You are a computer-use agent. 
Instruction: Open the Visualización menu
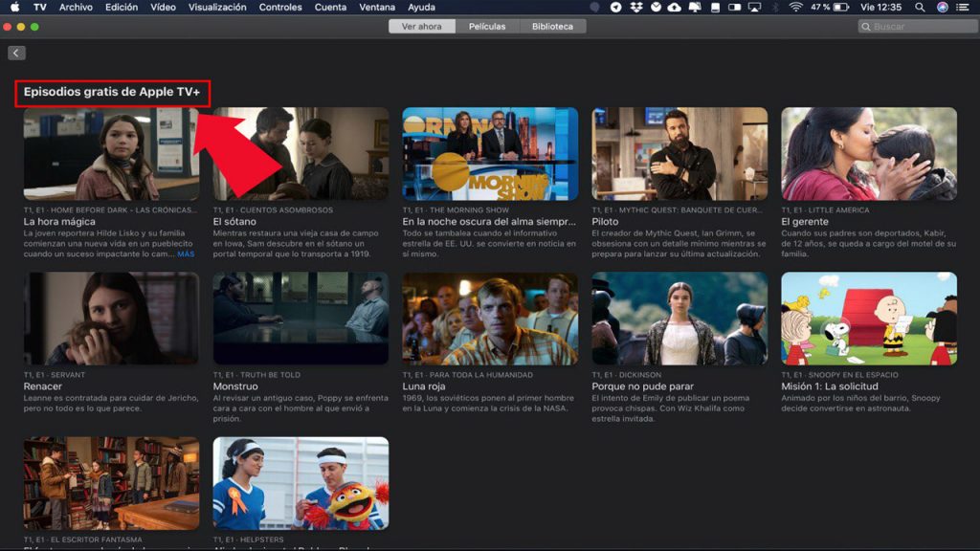[x=217, y=7]
